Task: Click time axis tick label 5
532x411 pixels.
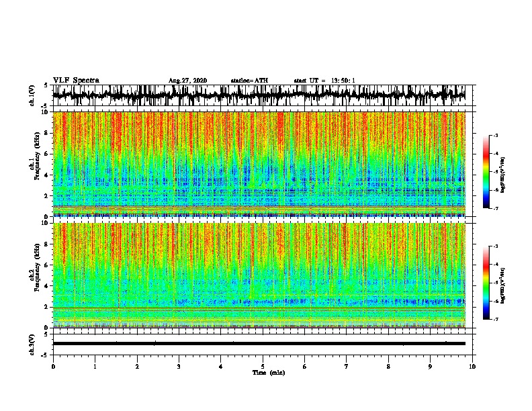Action: click(x=263, y=367)
